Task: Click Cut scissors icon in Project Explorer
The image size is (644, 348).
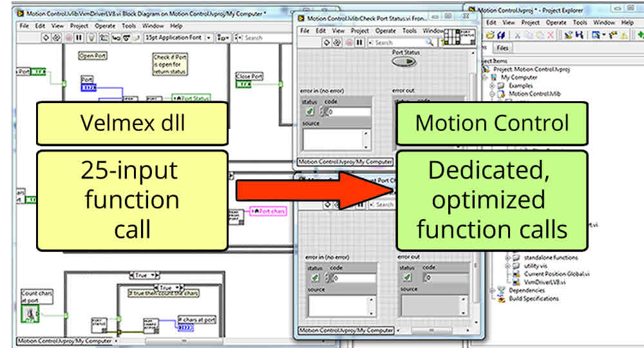Action: click(x=518, y=35)
